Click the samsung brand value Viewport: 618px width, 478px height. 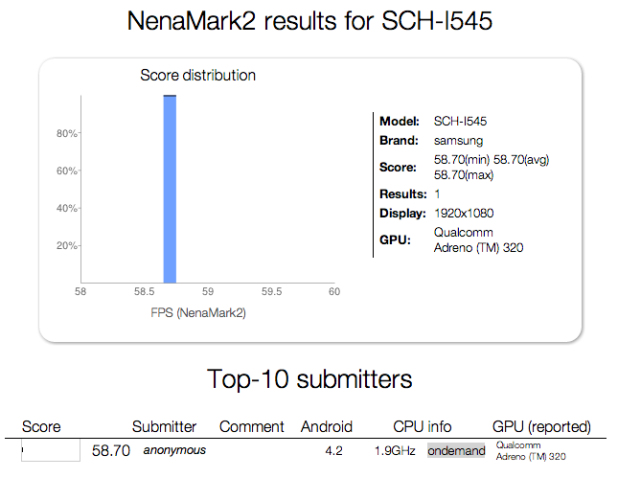tap(458, 140)
